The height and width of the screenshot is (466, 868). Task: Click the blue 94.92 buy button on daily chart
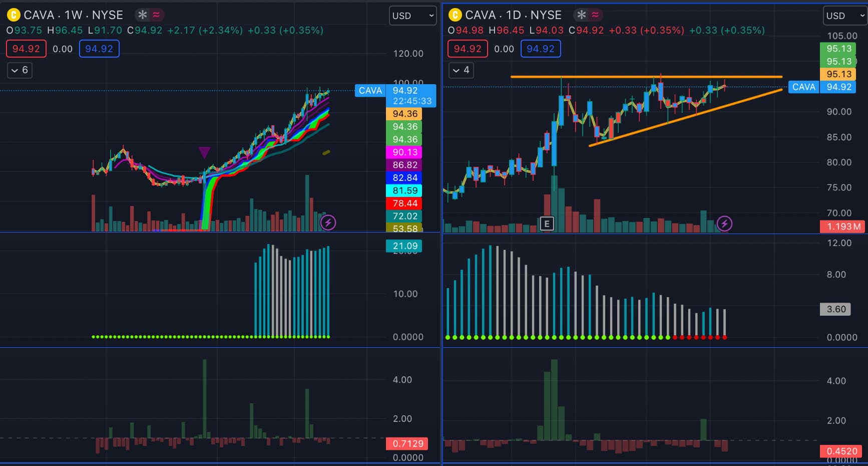pos(541,49)
